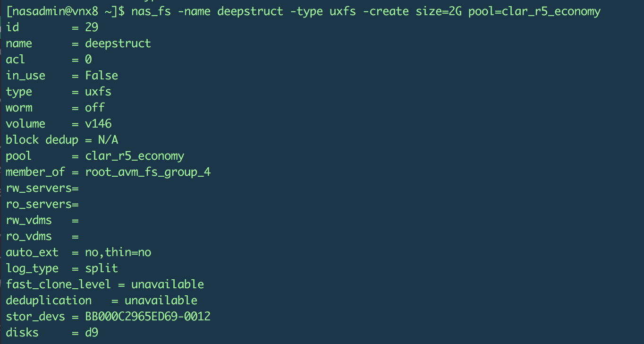Click the worm value off
The width and height of the screenshot is (644, 344).
coord(94,107)
